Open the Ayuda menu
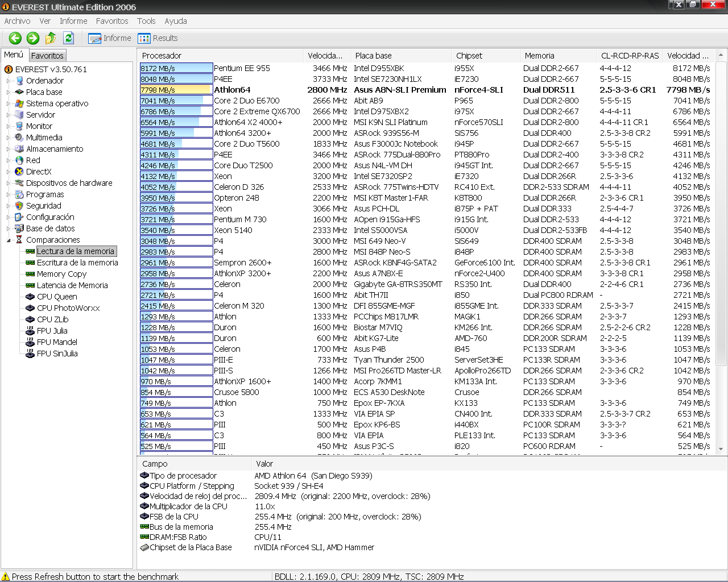Screen dimensions: 728x582 pyautogui.click(x=176, y=21)
